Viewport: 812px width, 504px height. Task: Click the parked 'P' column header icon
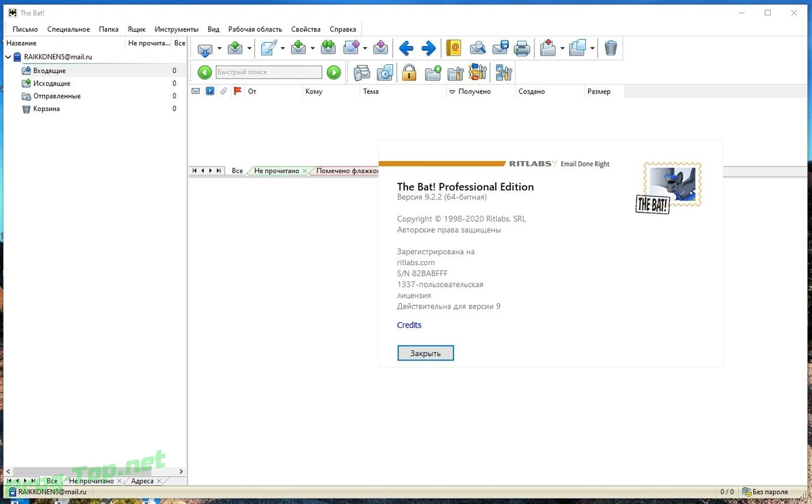(210, 91)
